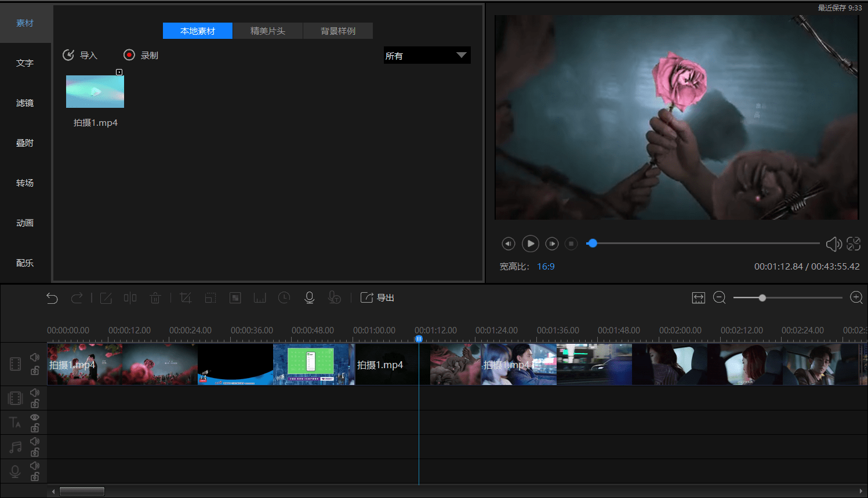Switch to the 精美片头 tab
This screenshot has width=868, height=498.
(x=268, y=31)
